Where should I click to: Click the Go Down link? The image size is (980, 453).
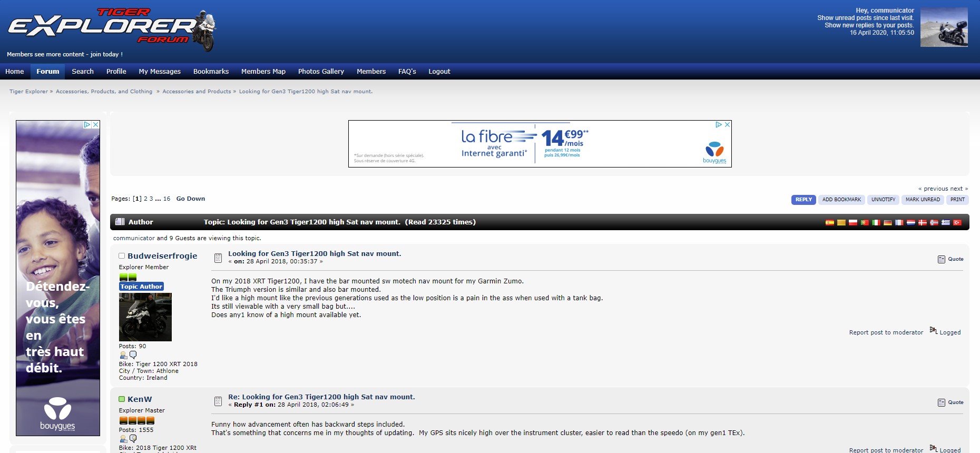tap(191, 199)
